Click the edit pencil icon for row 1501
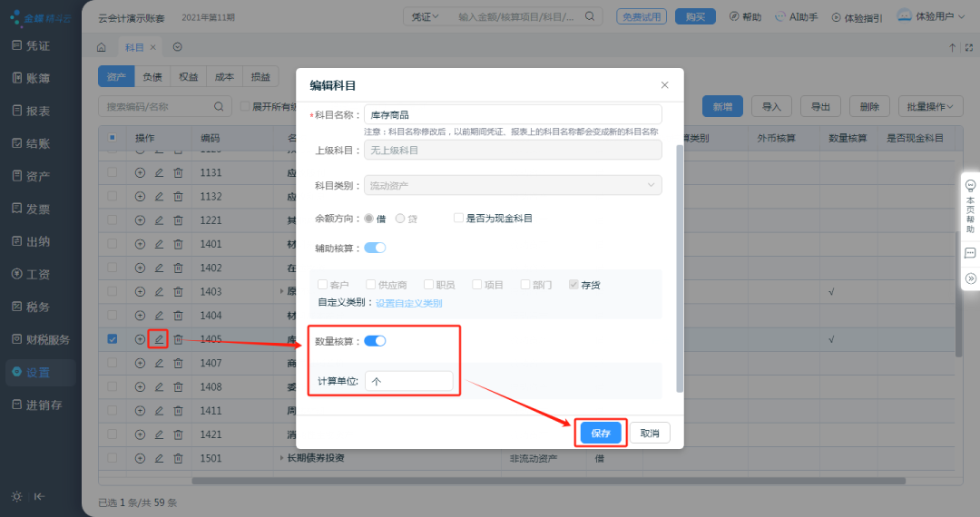This screenshot has width=980, height=517. click(x=159, y=458)
